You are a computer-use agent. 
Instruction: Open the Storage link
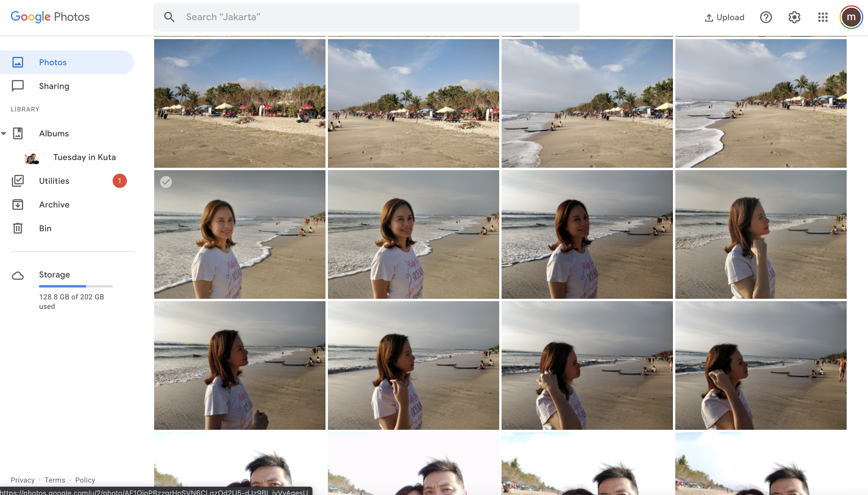click(55, 275)
